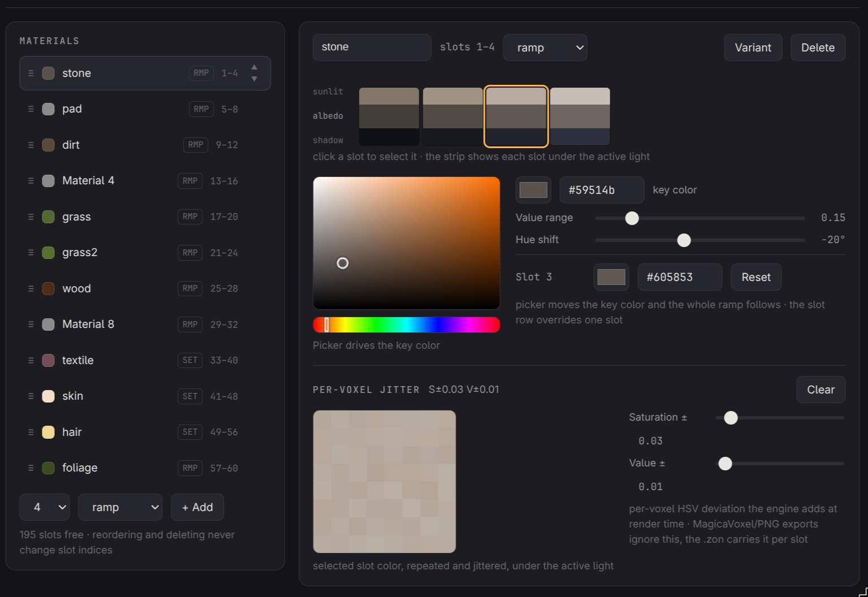Click inside the saturation-value color picker area
The image size is (868, 597).
[x=406, y=243]
